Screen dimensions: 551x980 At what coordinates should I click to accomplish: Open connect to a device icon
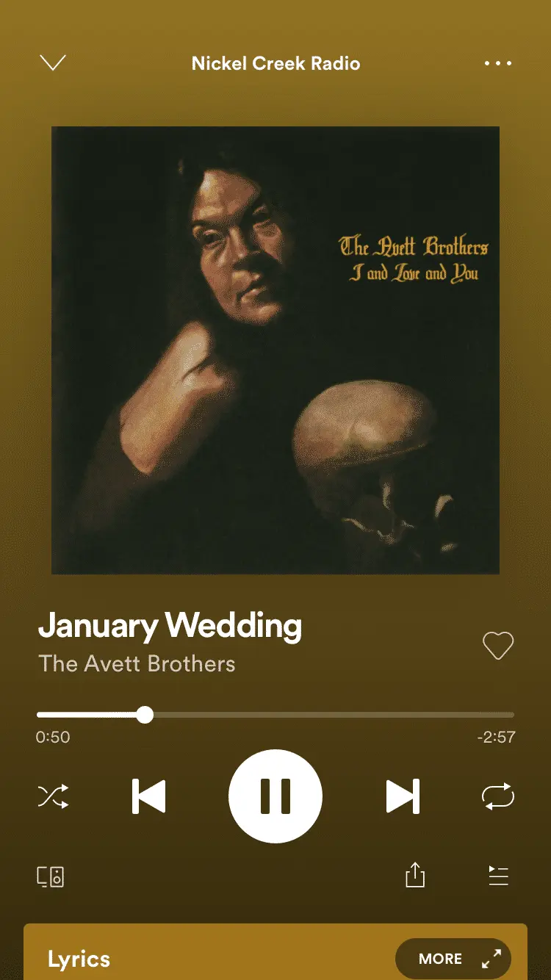(x=51, y=876)
